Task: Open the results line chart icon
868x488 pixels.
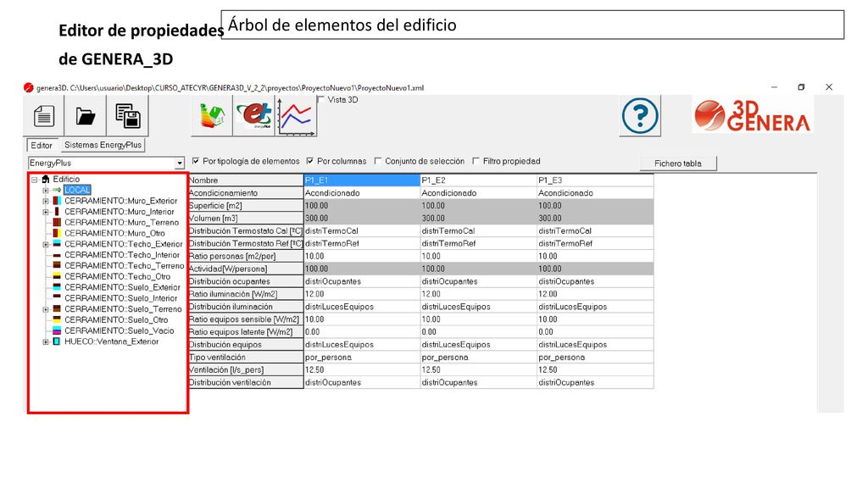Action: [296, 116]
